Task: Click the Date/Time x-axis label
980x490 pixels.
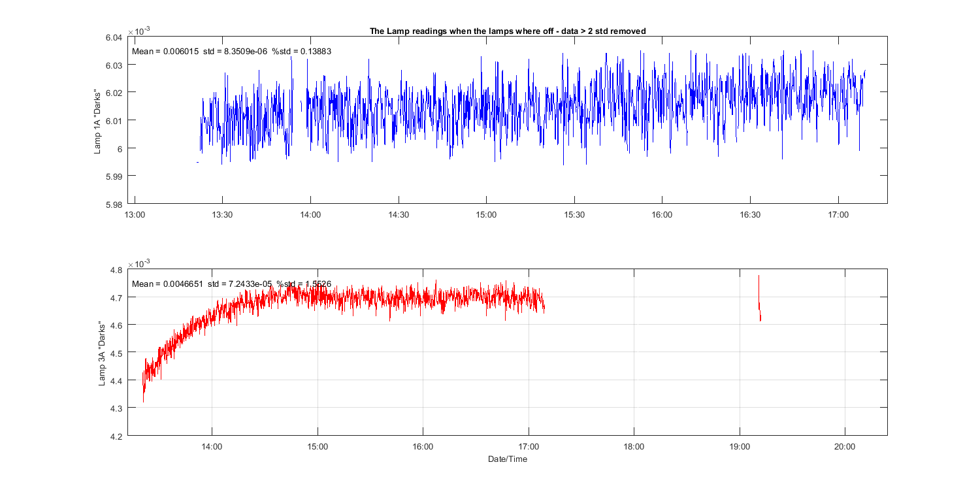Action: (507, 459)
